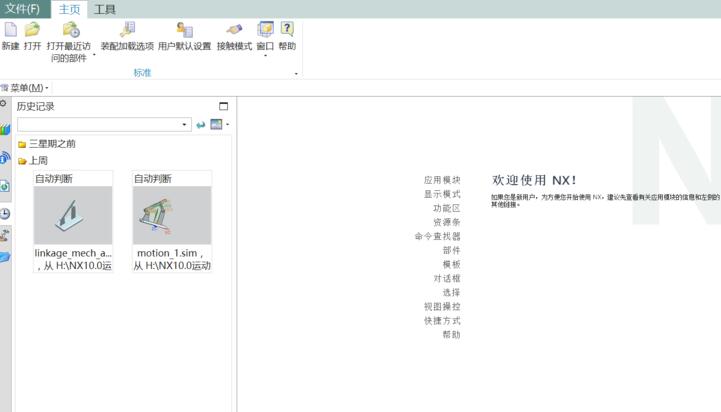Viewport: 721px width, 412px height.
Task: Click the Parts (部件) link
Action: pos(451,250)
